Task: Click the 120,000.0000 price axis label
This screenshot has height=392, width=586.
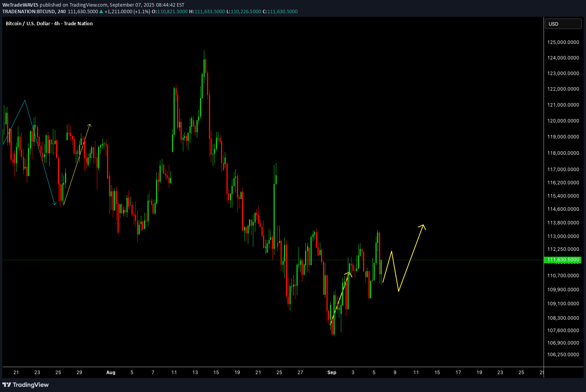Action: tap(563, 121)
